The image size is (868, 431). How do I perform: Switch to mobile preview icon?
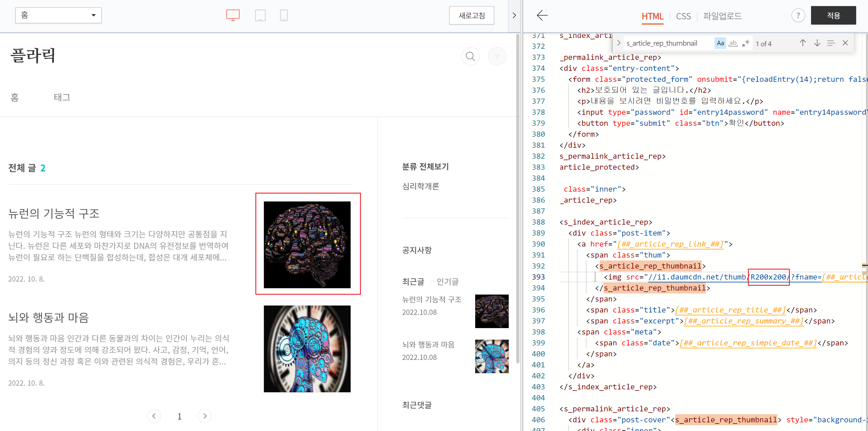click(x=284, y=15)
